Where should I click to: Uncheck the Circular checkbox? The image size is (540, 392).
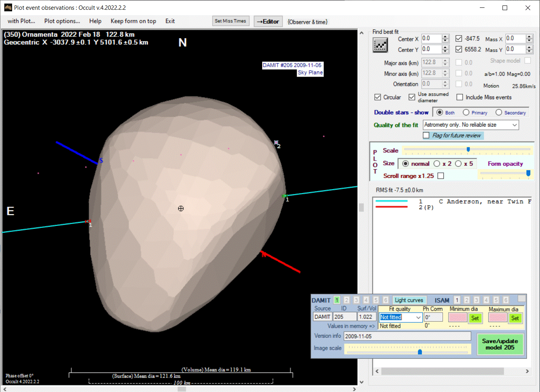pos(378,97)
